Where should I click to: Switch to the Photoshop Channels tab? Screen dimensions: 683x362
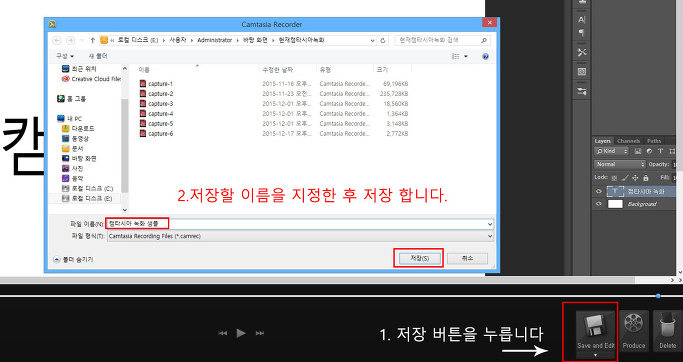[x=629, y=141]
